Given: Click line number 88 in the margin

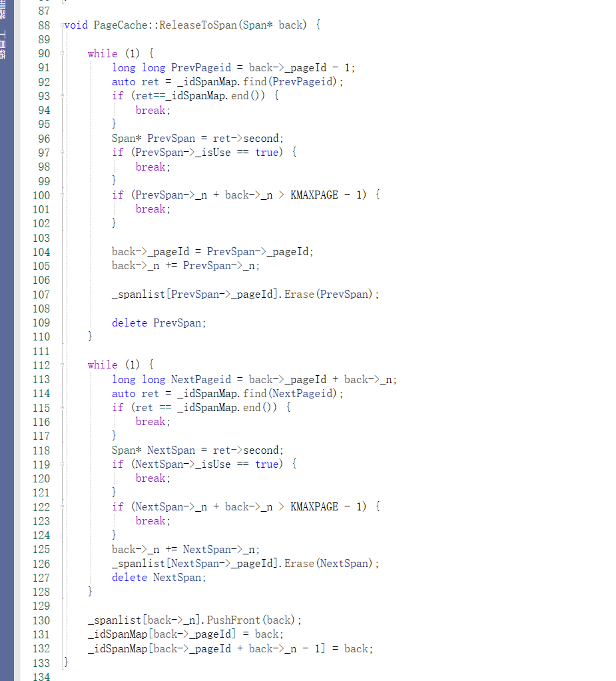Looking at the screenshot, I should coord(44,25).
